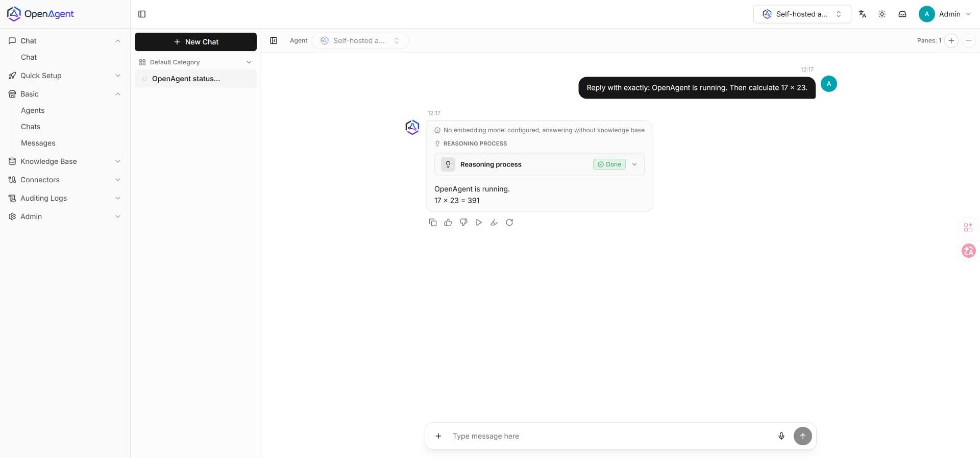Expand the Auditing Logs section
The height and width of the screenshot is (458, 980).
coord(65,198)
